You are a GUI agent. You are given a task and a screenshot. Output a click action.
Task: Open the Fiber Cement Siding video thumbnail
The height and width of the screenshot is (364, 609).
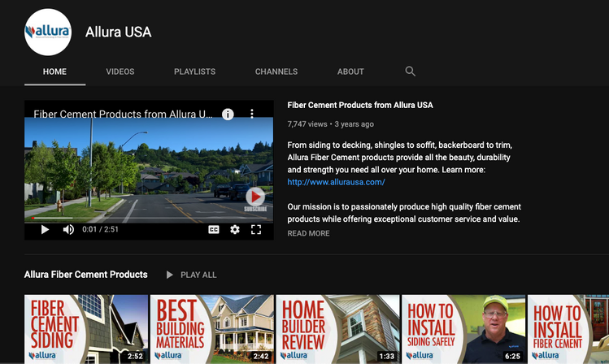[x=86, y=329]
